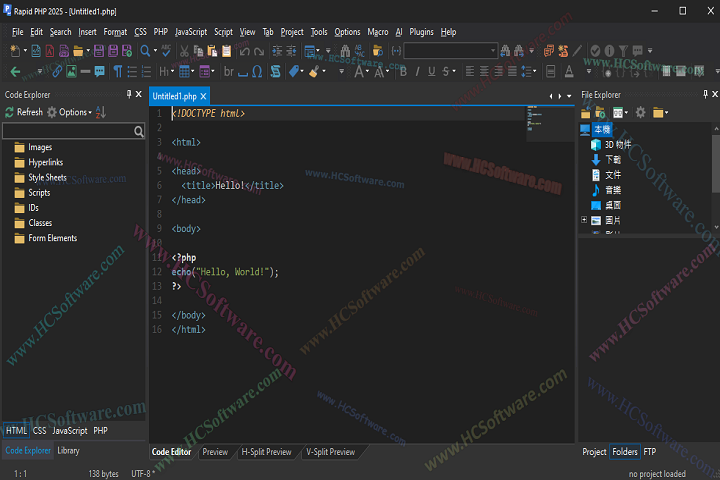Open the JavaScript menu

(191, 32)
